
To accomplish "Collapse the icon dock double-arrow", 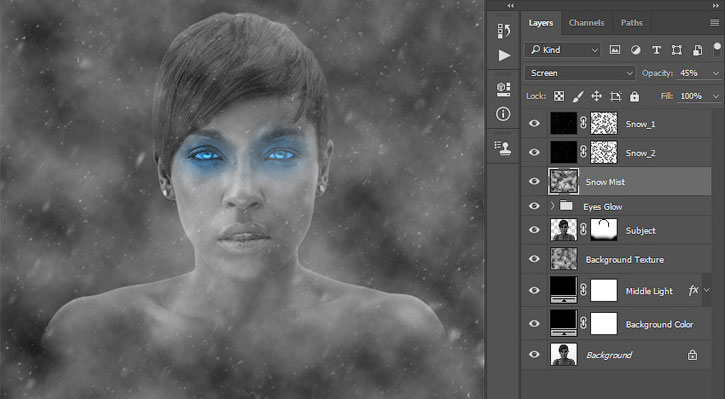I will coord(510,6).
